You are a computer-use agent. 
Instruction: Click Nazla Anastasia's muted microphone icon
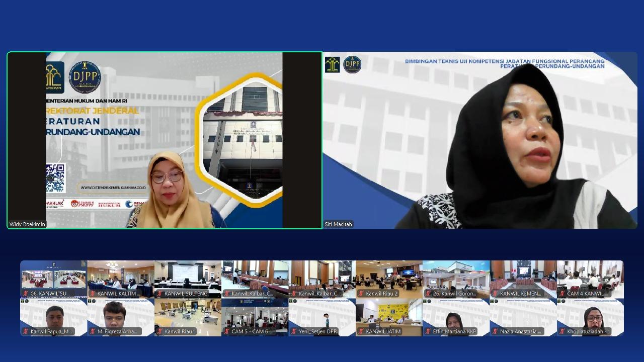(x=495, y=332)
